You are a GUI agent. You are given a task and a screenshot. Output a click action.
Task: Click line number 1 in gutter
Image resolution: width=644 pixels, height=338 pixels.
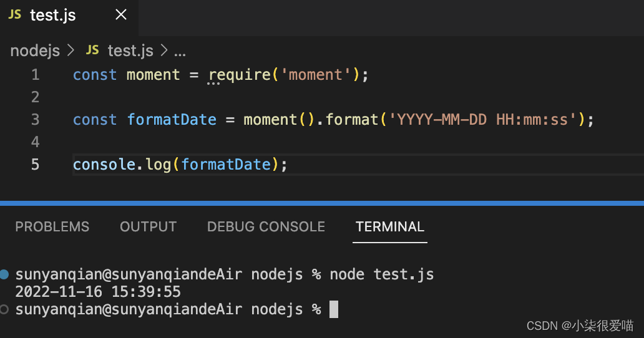(x=35, y=75)
